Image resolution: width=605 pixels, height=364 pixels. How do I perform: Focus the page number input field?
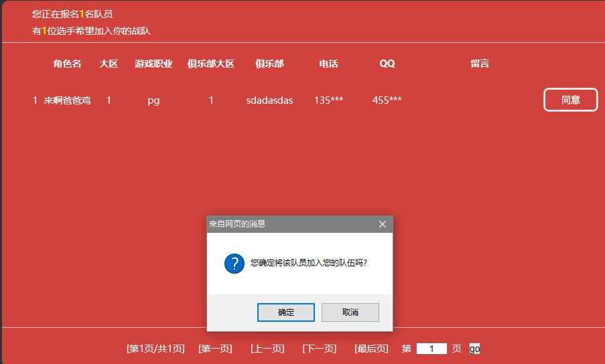[431, 349]
